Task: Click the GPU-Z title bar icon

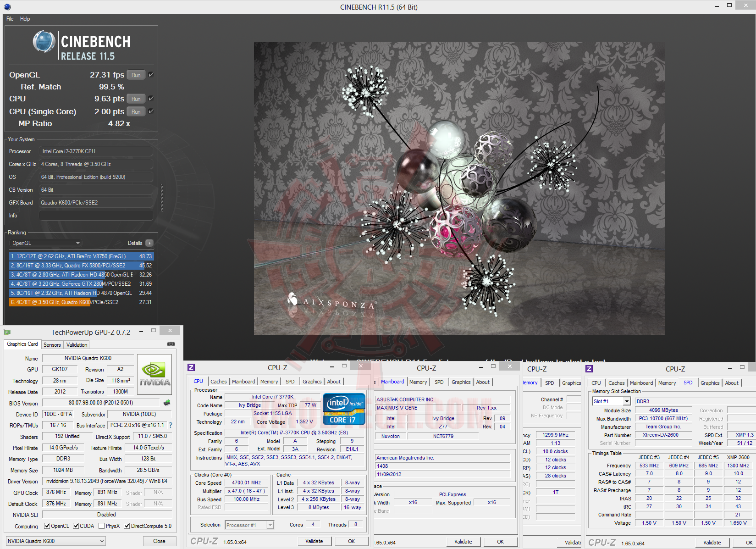Action: point(7,332)
